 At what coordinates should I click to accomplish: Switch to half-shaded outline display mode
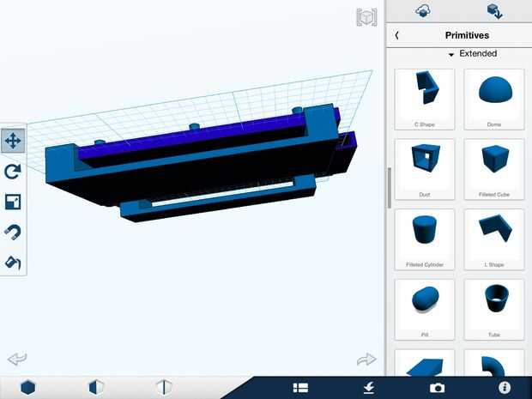(x=96, y=388)
